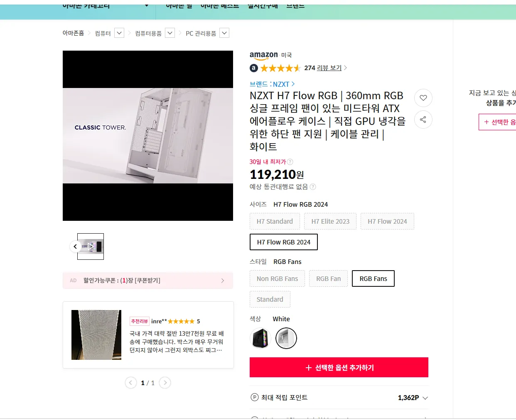Click the Amazon 'a' rating badge icon
This screenshot has height=420, width=516.
(x=253, y=68)
